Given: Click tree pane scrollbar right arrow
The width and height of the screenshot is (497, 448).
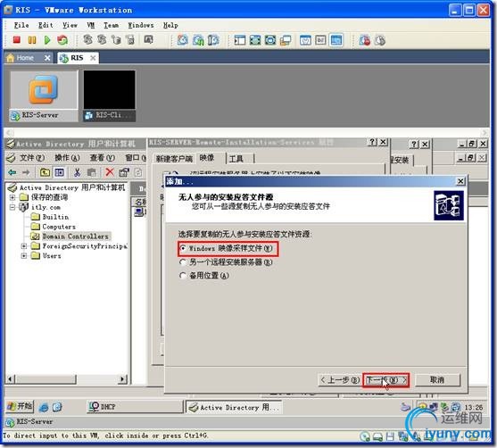Looking at the screenshot, I should [122, 378].
